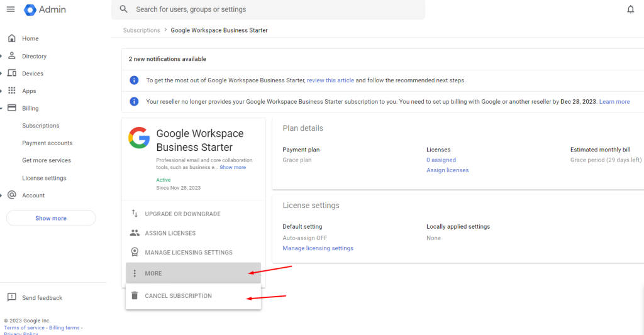Open License settings in sidebar

(x=44, y=178)
